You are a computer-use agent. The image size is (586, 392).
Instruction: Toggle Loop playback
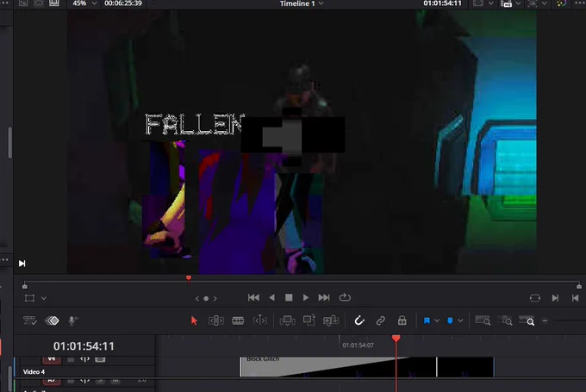[345, 297]
